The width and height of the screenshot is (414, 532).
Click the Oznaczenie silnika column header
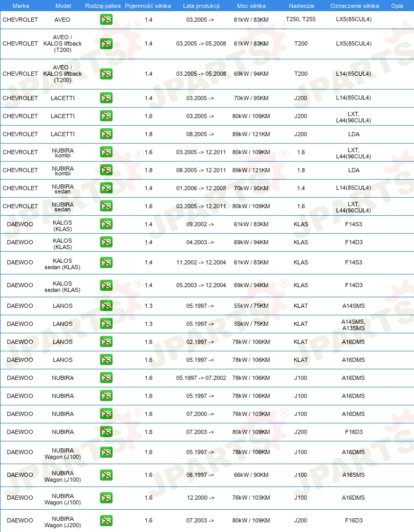(354, 6)
